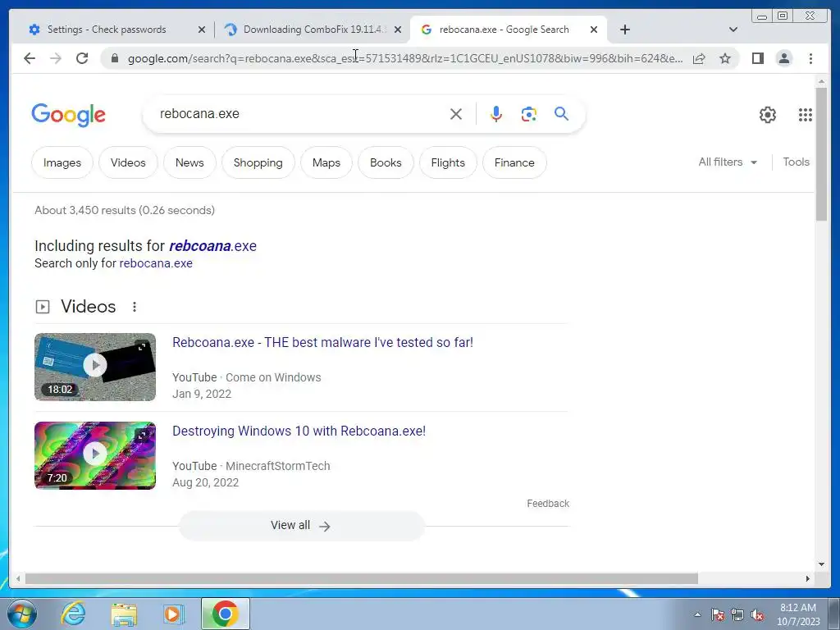Filter results by Videos chip
The height and width of the screenshot is (630, 840).
point(128,162)
